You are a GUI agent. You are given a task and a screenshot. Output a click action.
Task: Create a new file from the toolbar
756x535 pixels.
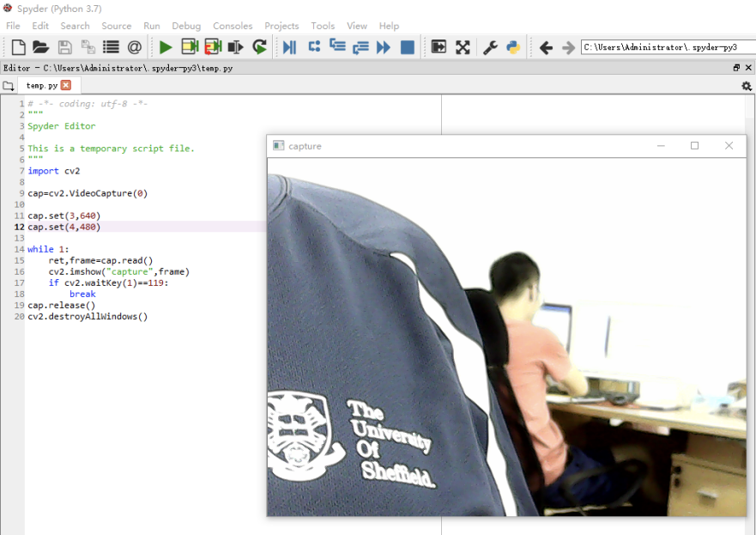pyautogui.click(x=18, y=47)
